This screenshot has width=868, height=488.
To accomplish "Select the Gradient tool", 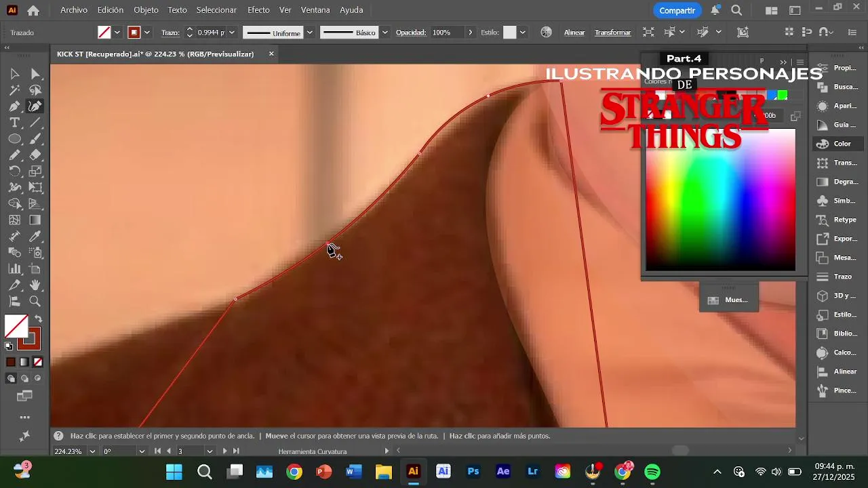I will [x=35, y=220].
